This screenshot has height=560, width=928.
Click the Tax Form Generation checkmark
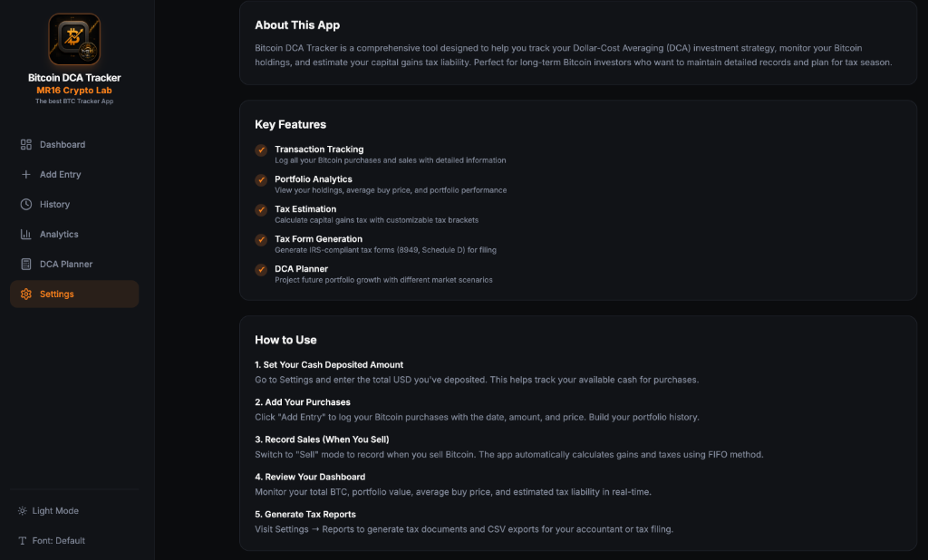261,240
